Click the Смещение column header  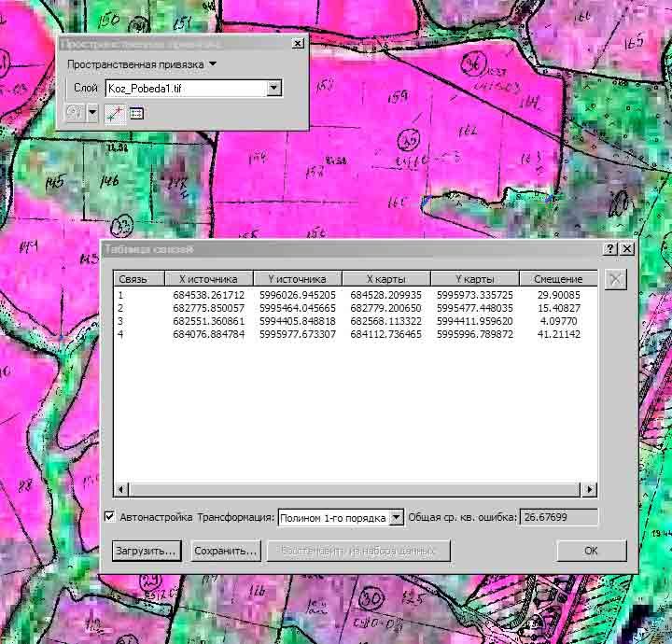tap(558, 279)
